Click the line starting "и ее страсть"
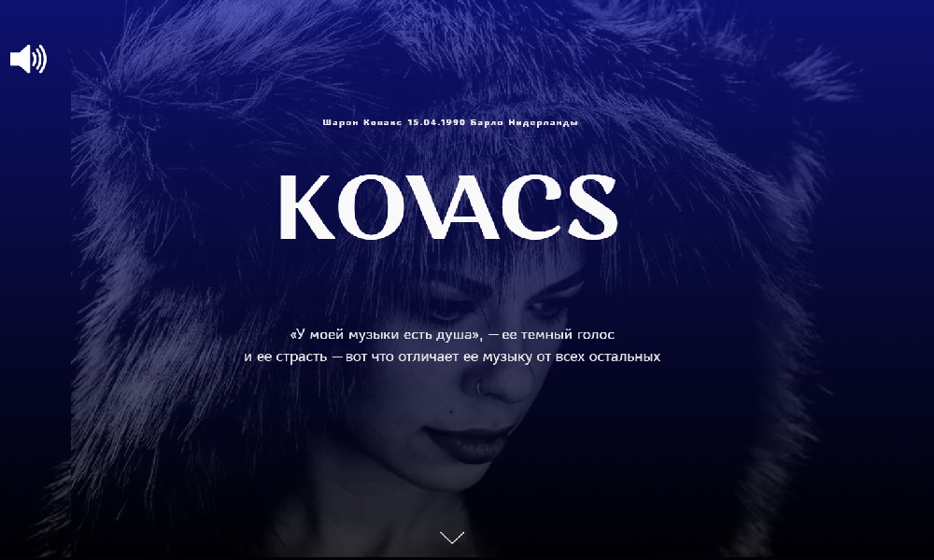Viewport: 934px width, 560px height. [452, 357]
